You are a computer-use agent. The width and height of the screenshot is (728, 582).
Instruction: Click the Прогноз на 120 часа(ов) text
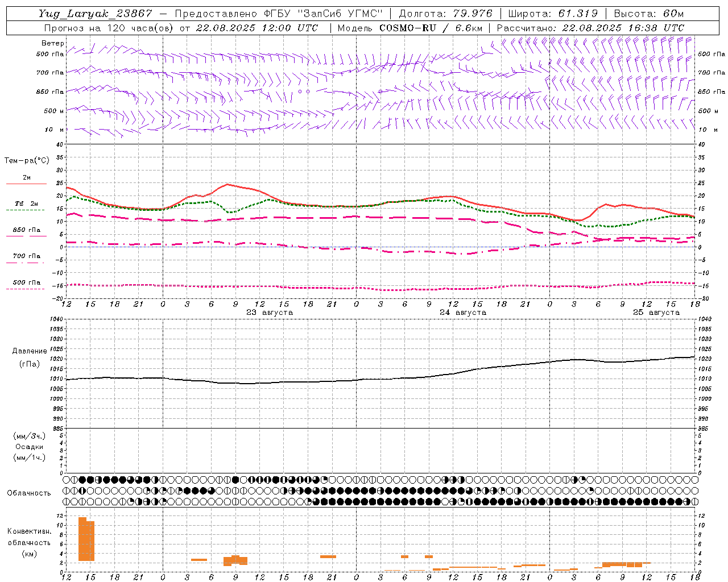click(109, 28)
